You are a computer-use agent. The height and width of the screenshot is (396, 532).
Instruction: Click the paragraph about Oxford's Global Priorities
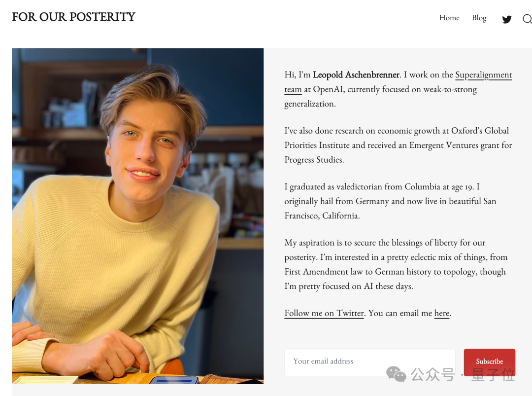tap(398, 145)
